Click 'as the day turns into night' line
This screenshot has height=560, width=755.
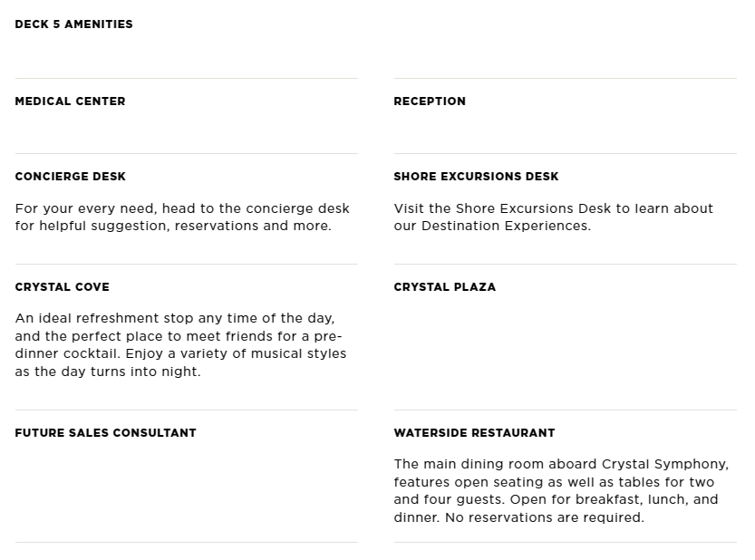108,372
